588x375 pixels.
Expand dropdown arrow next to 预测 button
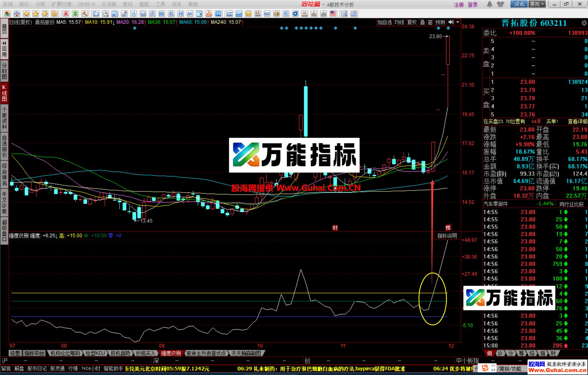click(458, 22)
